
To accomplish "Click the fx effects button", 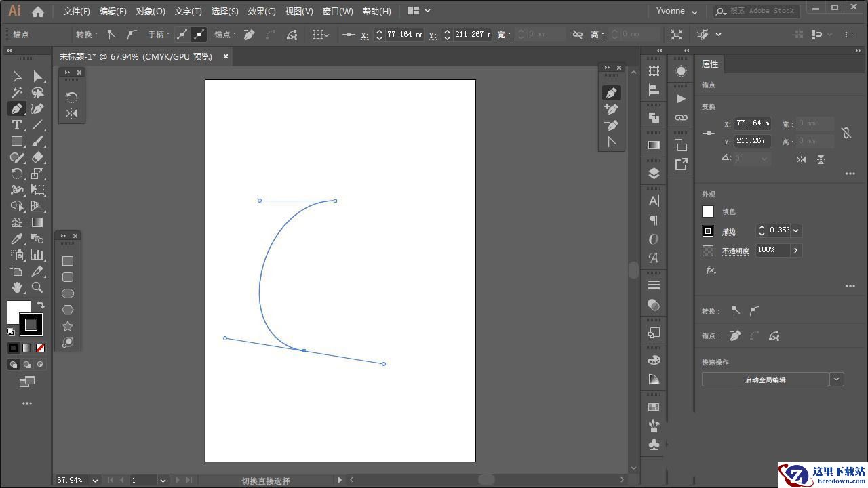I will tap(711, 270).
